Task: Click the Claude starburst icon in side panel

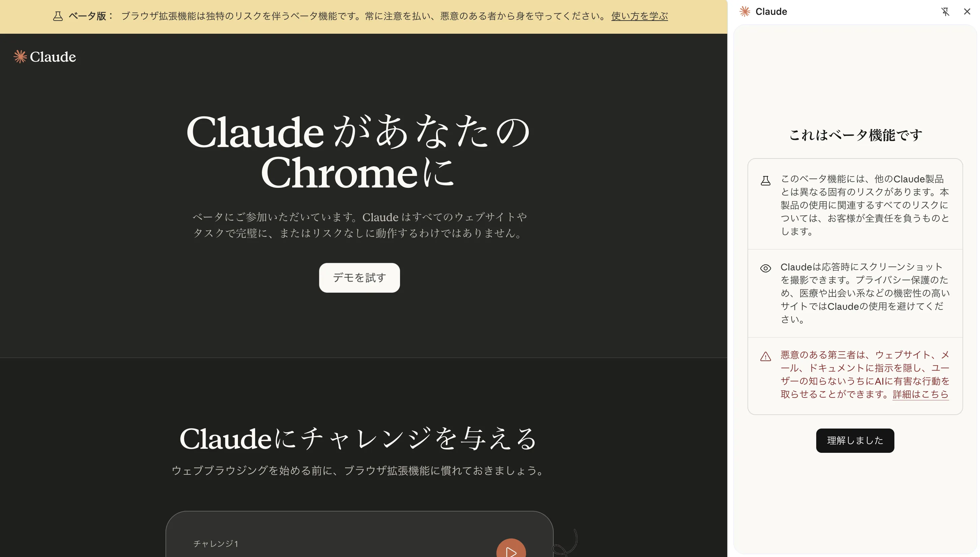Action: point(744,11)
